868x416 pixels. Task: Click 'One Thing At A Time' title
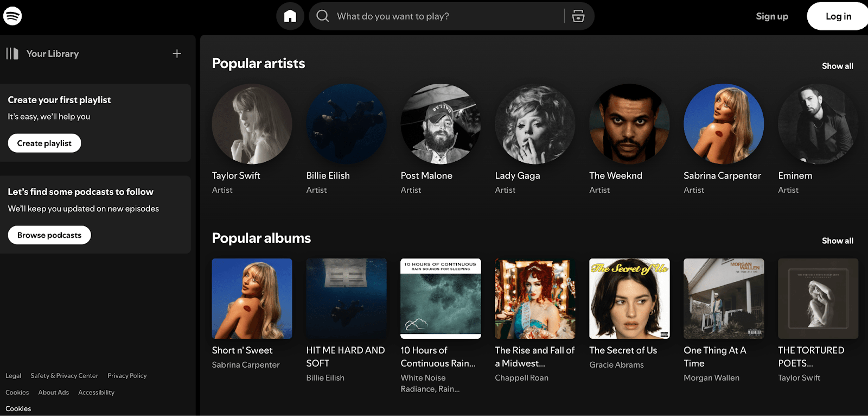coord(715,357)
